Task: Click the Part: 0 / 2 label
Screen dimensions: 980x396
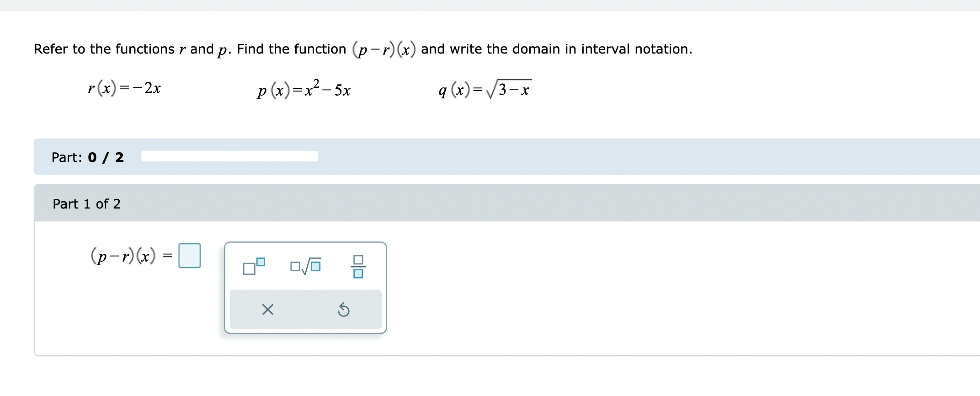Action: 87,157
